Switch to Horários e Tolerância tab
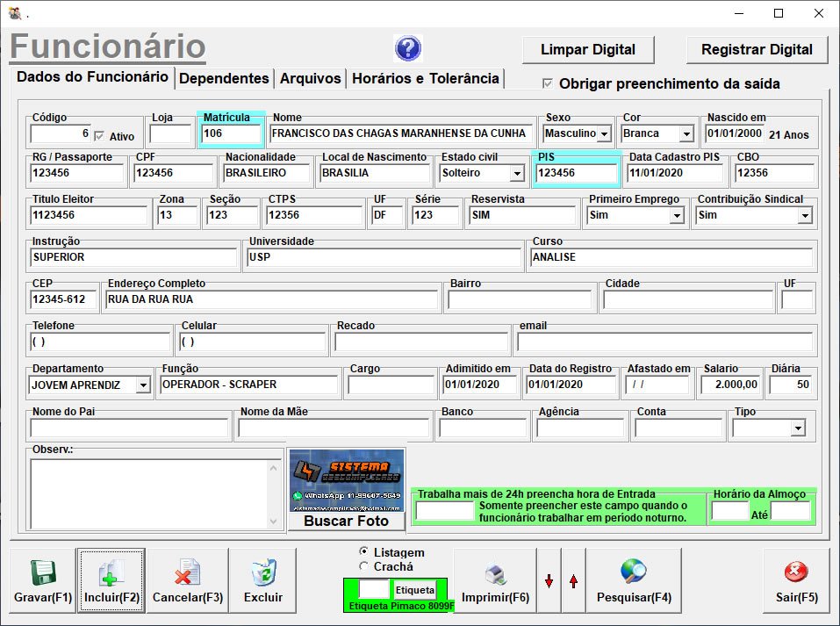The width and height of the screenshot is (840, 626). click(426, 78)
